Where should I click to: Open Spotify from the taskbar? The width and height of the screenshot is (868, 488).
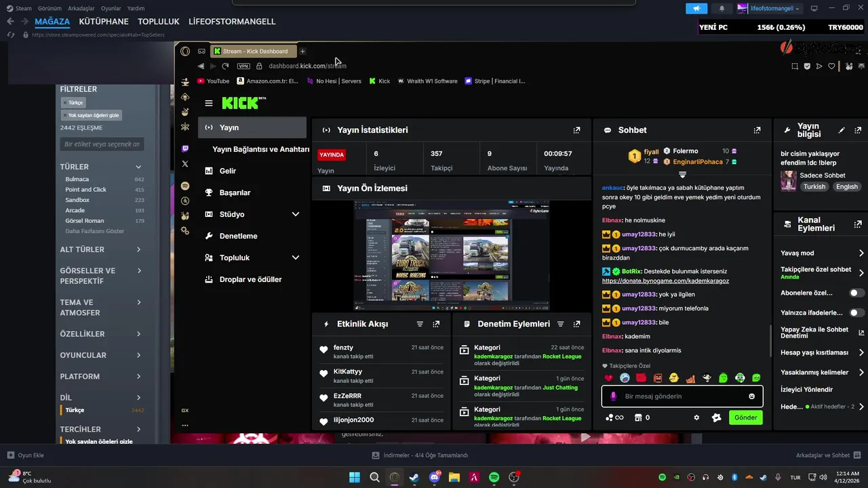tap(494, 477)
